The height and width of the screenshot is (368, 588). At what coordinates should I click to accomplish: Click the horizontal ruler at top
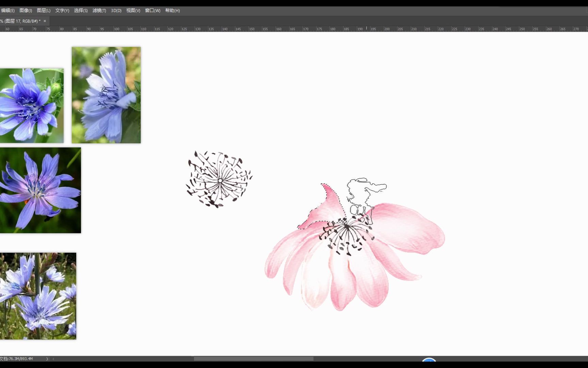[294, 29]
